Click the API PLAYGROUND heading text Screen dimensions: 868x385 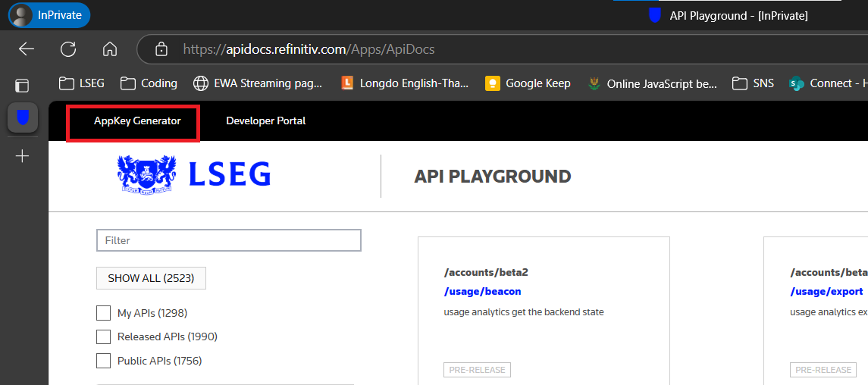(492, 177)
